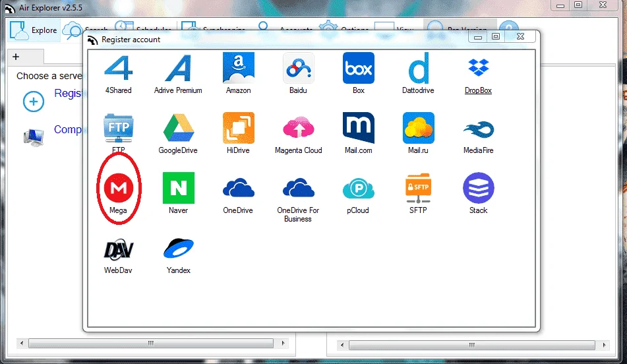Click the Register account plus circle icon

coord(34,102)
